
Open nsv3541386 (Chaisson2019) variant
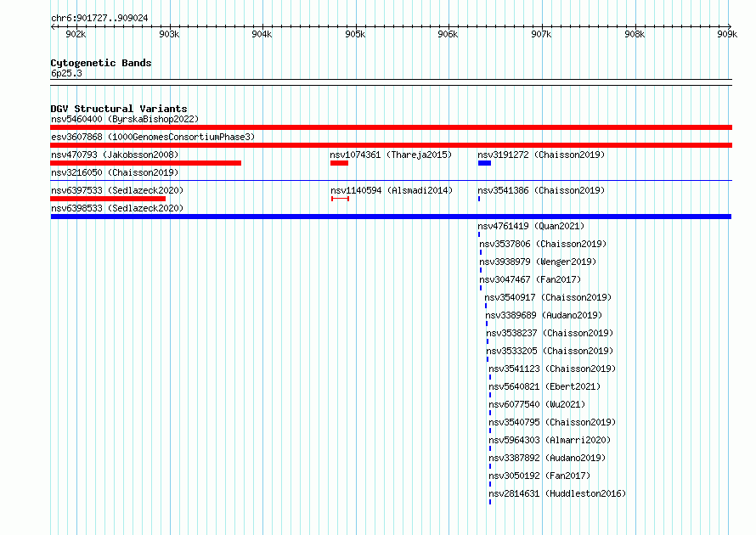coord(541,190)
